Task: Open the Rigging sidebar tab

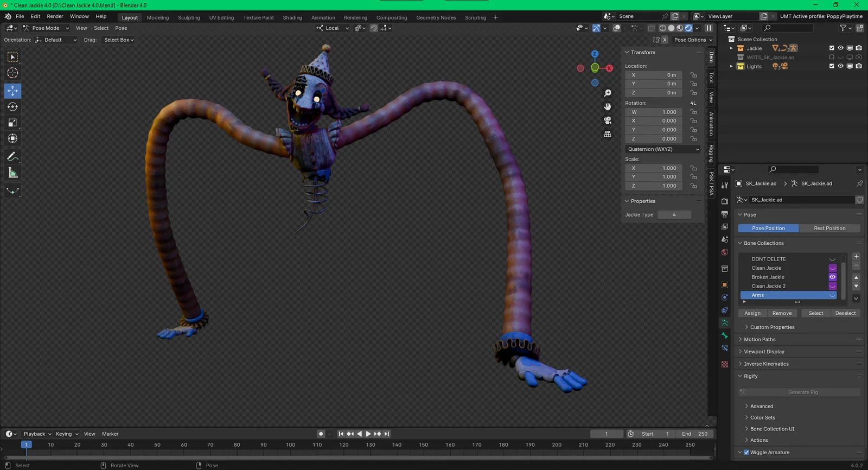Action: pos(711,153)
